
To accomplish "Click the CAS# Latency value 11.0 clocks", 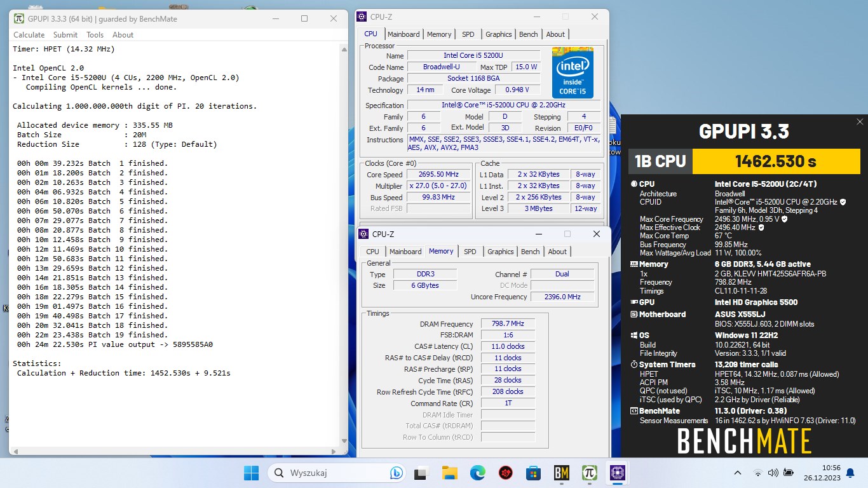I will pyautogui.click(x=508, y=346).
